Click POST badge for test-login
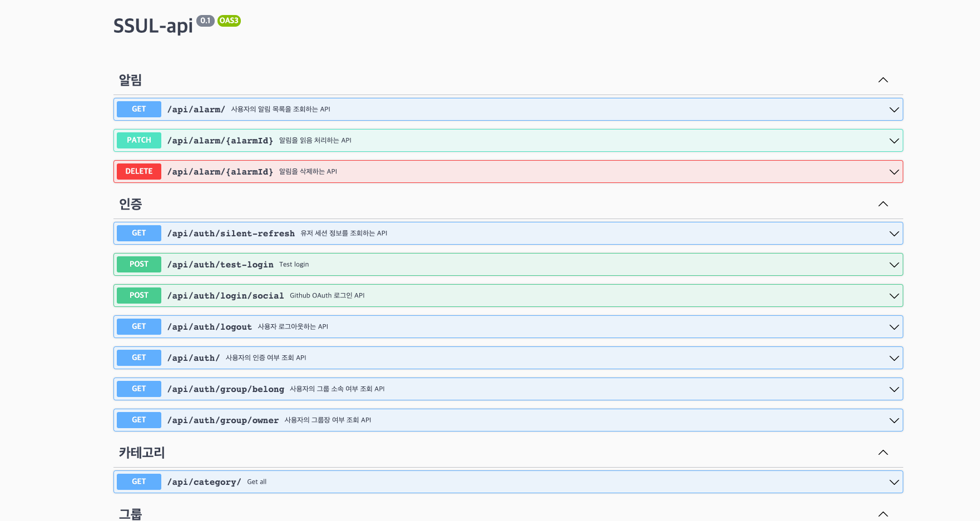The image size is (980, 521). point(139,264)
